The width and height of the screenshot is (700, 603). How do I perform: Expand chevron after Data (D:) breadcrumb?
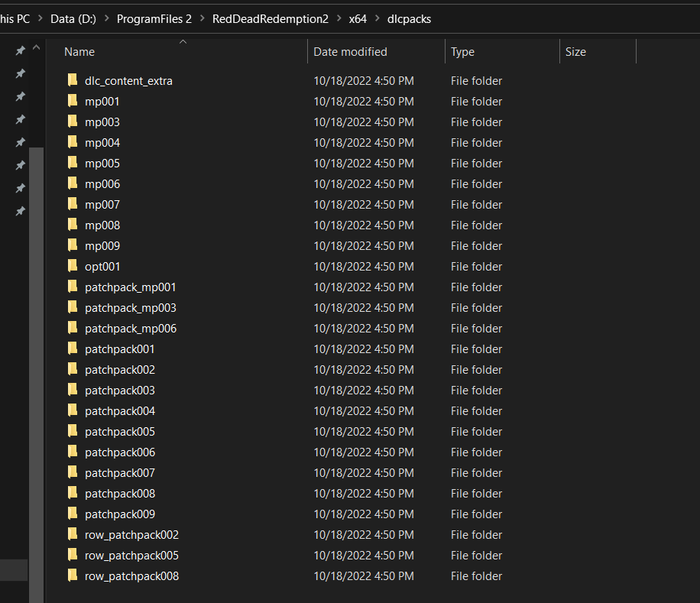(x=107, y=18)
